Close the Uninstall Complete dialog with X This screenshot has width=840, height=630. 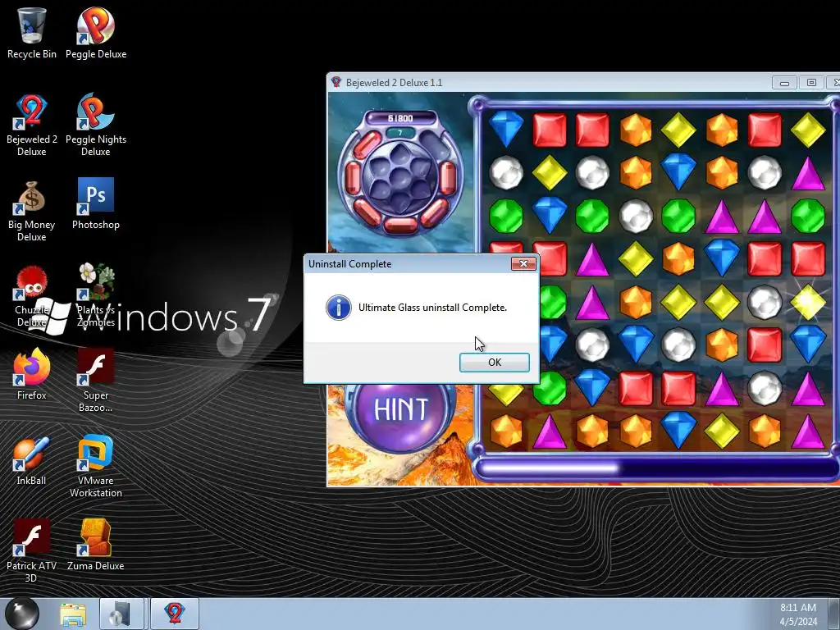tap(523, 263)
